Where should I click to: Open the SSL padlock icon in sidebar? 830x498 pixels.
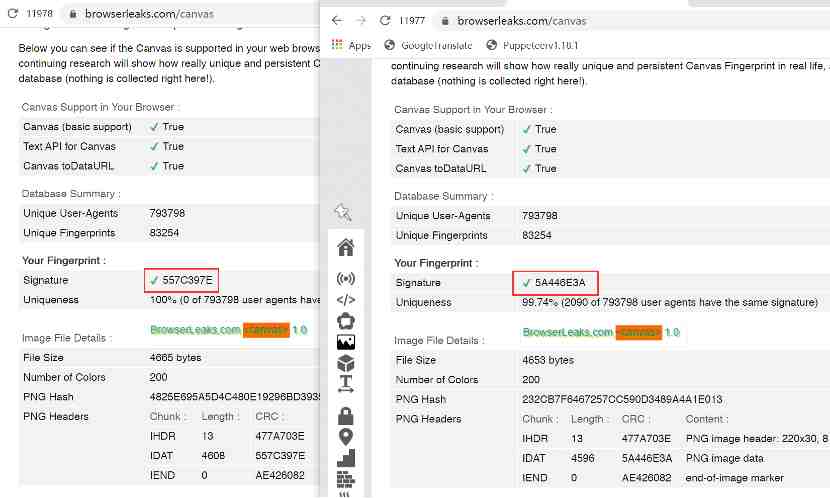click(346, 416)
